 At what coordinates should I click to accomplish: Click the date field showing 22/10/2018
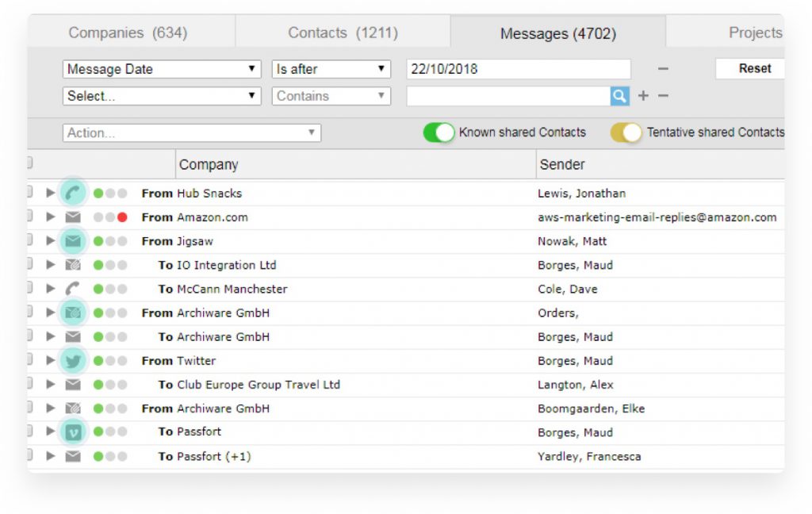[519, 69]
